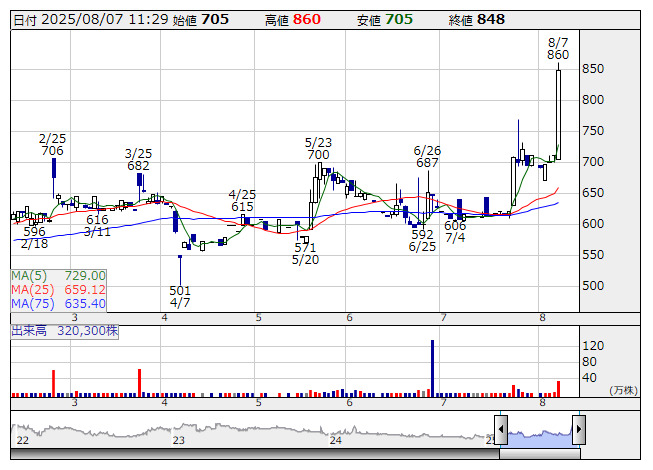Click the 4/25 615 label

(x=242, y=200)
